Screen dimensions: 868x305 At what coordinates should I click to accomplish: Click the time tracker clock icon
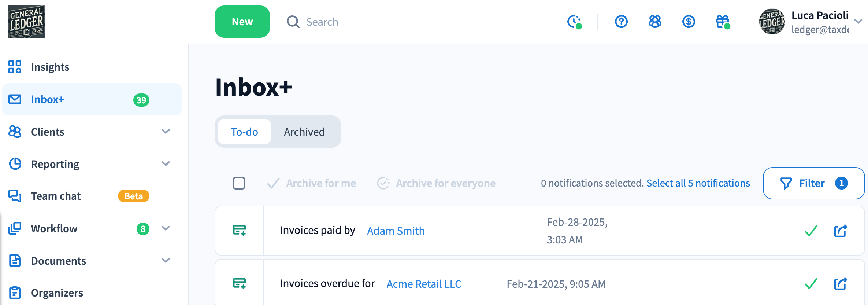(574, 22)
